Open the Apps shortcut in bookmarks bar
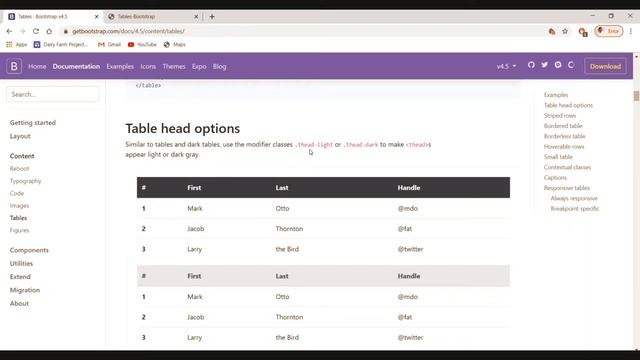This screenshot has width=640, height=360. (x=16, y=44)
